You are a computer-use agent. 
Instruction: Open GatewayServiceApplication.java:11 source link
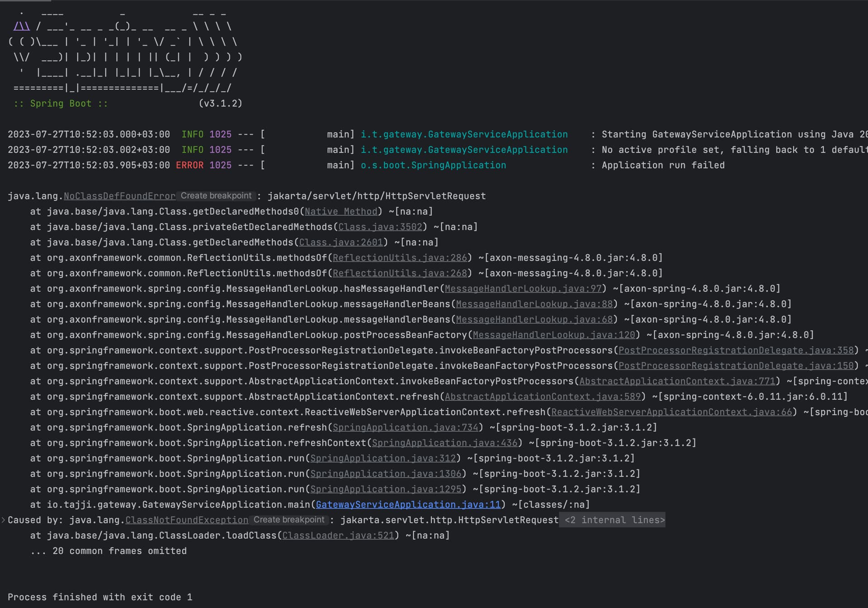pos(408,505)
